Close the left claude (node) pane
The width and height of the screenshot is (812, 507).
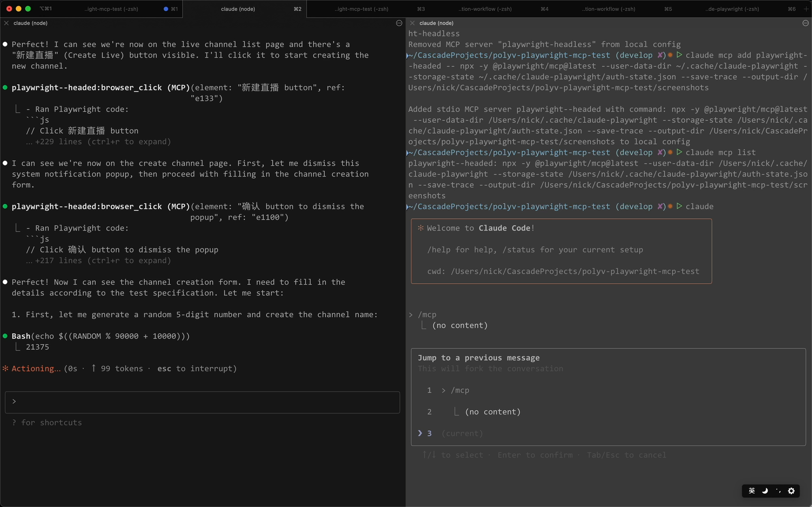click(6, 23)
